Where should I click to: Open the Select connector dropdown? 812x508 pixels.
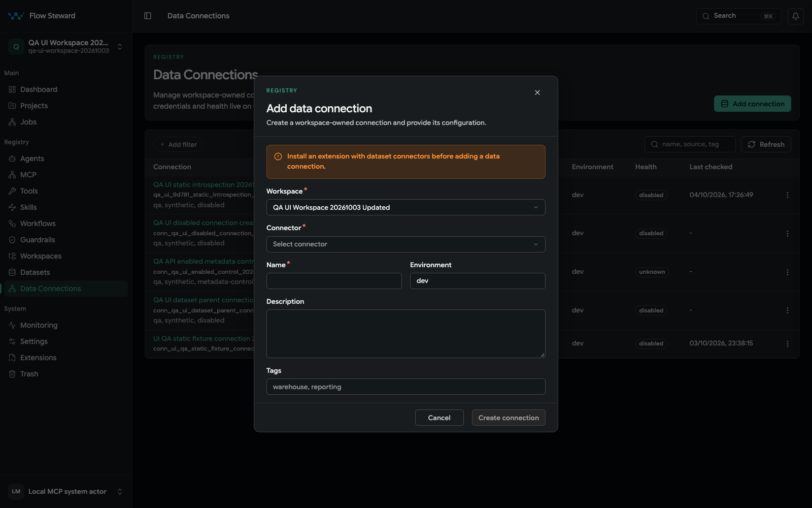[406, 244]
